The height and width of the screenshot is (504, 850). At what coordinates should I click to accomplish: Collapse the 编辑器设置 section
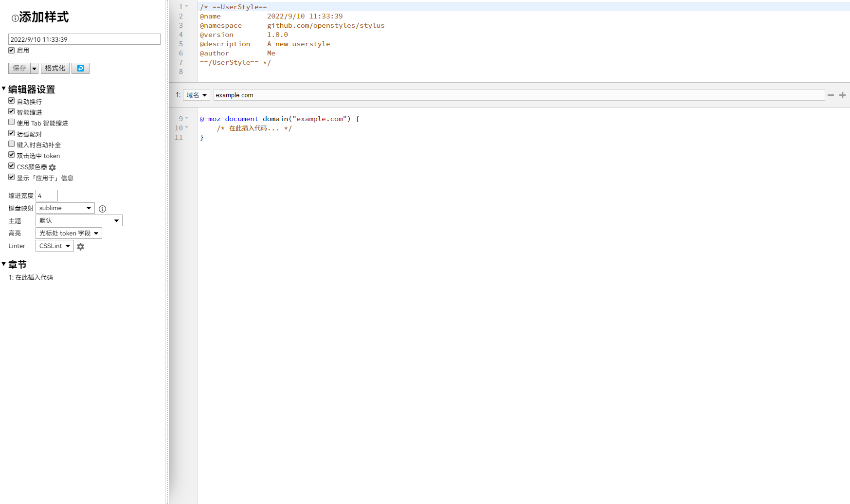click(x=4, y=89)
